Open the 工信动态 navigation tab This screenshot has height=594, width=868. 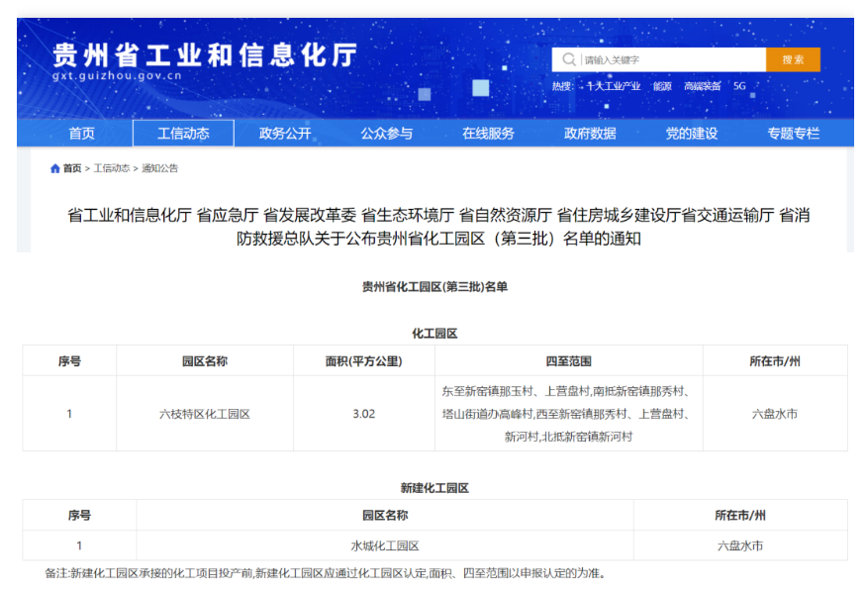click(x=183, y=133)
